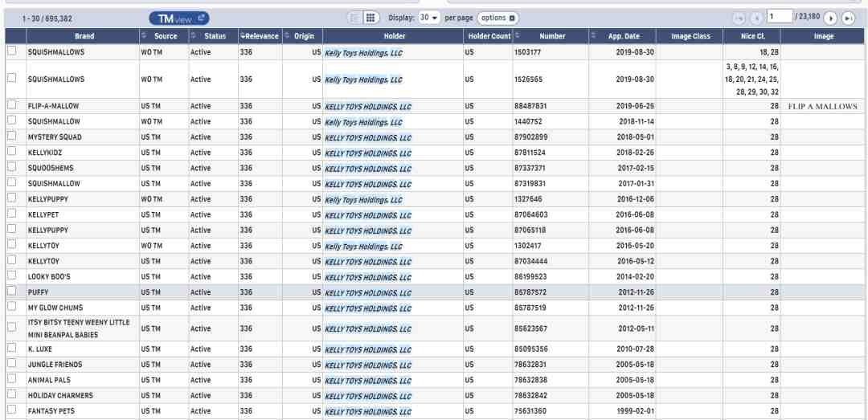Click application number 75631360
This screenshot has width=868, height=420.
click(x=530, y=411)
